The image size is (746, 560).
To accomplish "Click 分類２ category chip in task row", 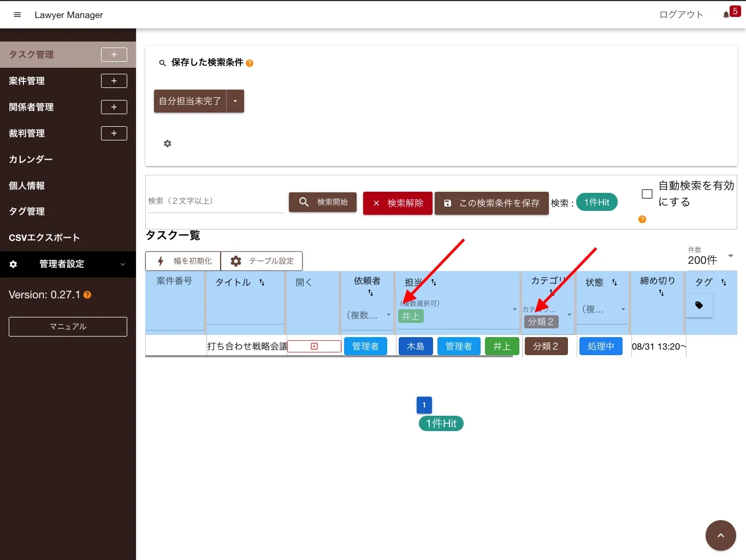I will pos(546,346).
